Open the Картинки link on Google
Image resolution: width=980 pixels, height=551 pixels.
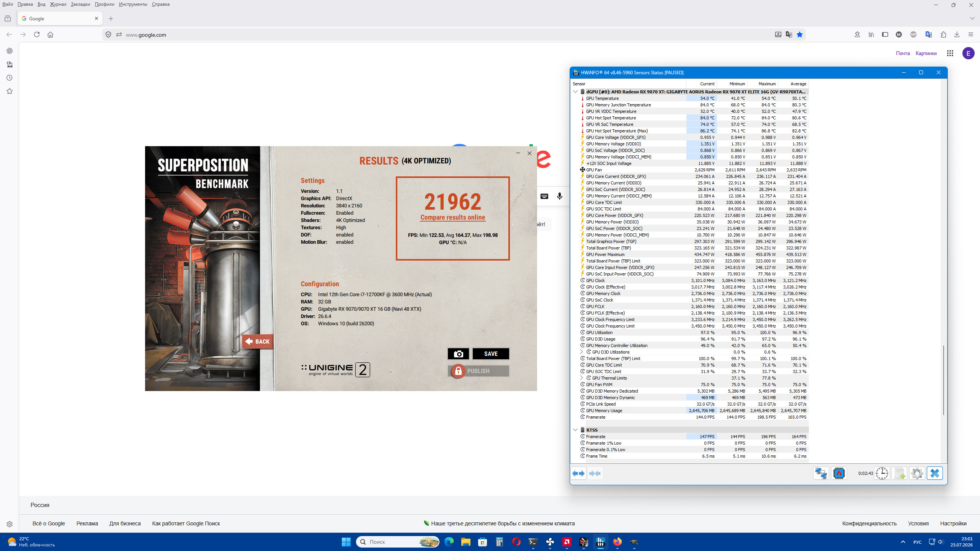[x=926, y=53]
